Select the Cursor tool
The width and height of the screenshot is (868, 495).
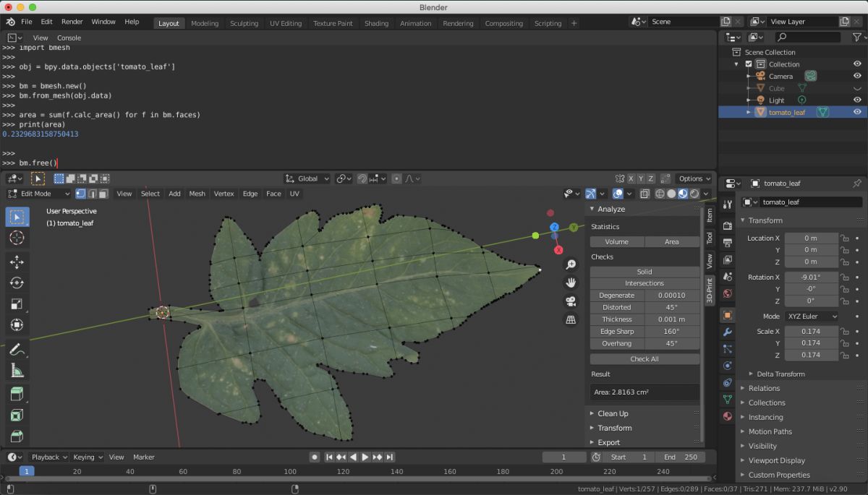[x=17, y=238]
